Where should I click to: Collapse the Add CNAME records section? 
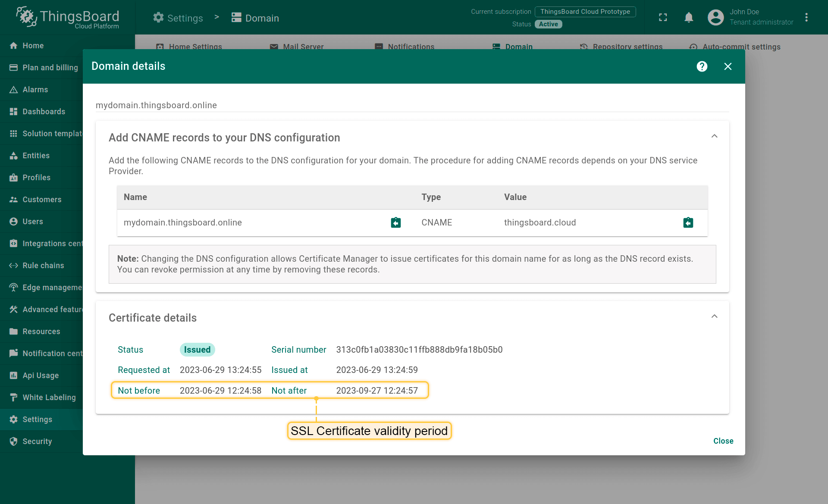click(x=714, y=137)
